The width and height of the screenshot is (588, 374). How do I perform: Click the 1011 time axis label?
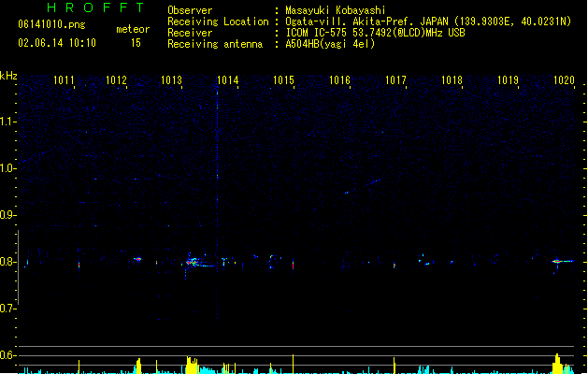[64, 80]
